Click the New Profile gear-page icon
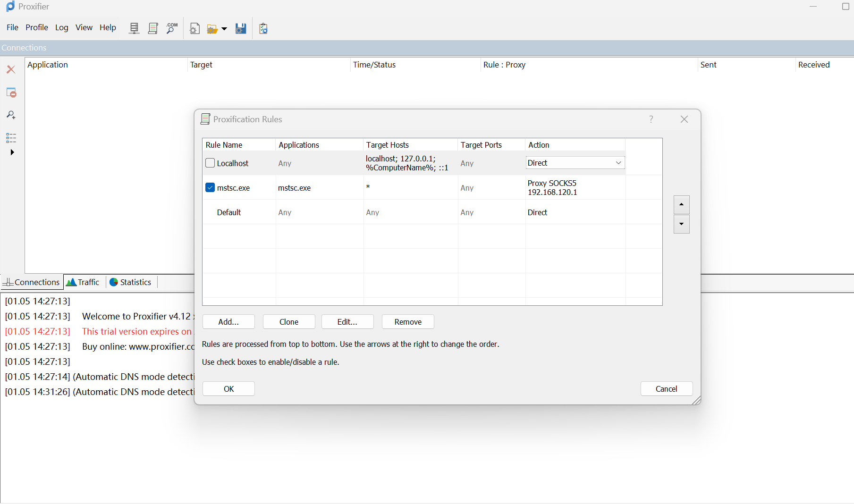The height and width of the screenshot is (504, 854). coord(194,29)
